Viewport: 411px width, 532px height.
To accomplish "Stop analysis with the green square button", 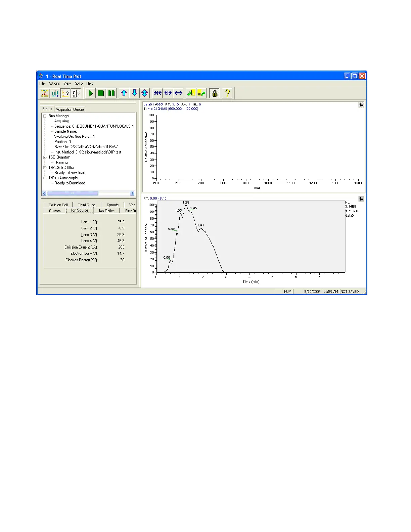I will (x=101, y=93).
